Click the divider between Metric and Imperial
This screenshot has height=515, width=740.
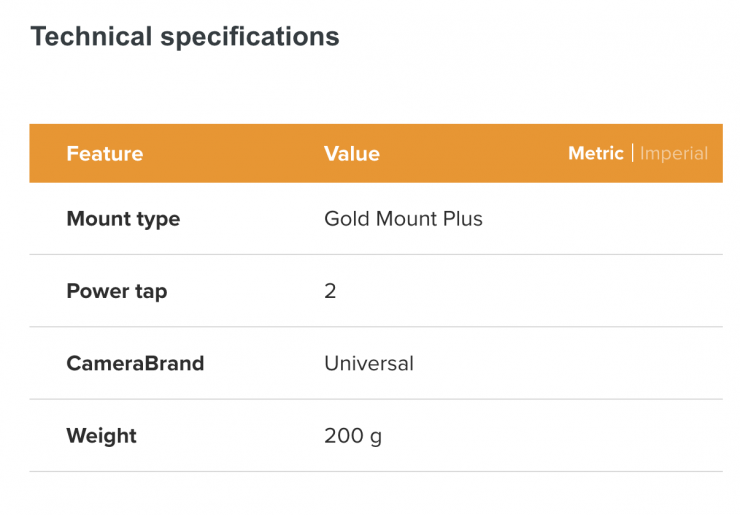point(632,153)
